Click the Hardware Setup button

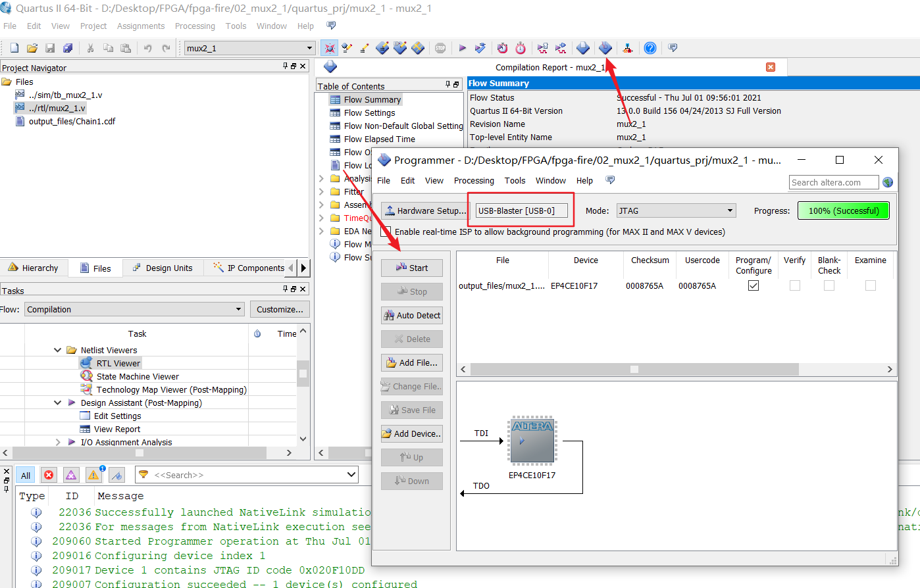coord(424,210)
